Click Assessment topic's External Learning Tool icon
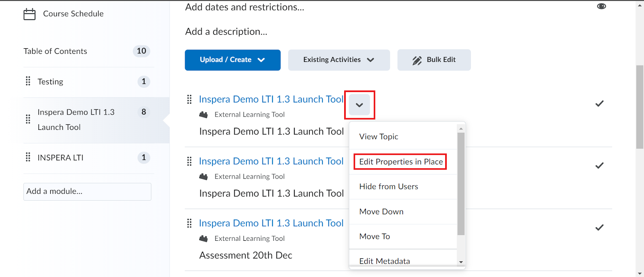 [204, 239]
